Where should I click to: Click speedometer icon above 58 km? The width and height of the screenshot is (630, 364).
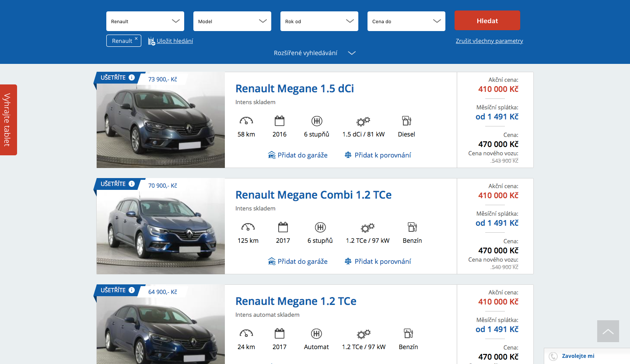(246, 121)
